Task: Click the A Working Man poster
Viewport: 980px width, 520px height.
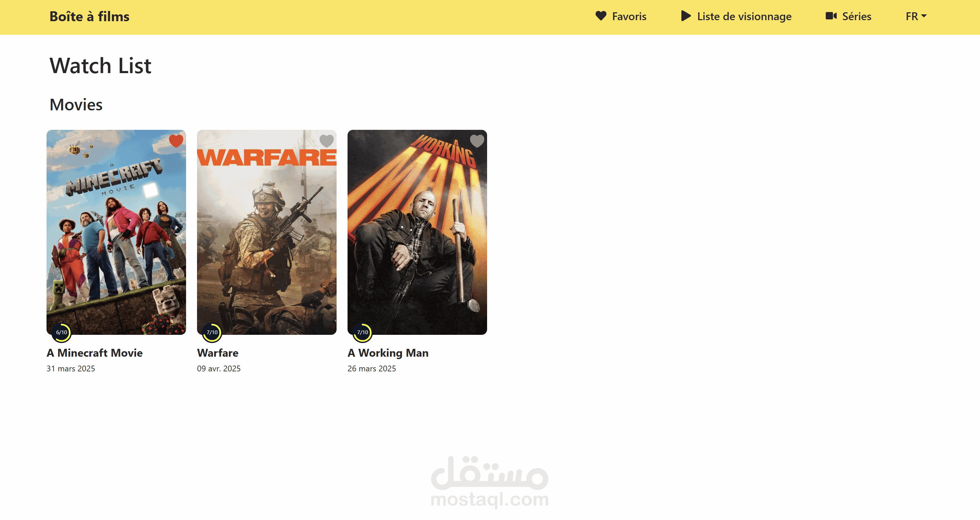Action: coord(417,232)
